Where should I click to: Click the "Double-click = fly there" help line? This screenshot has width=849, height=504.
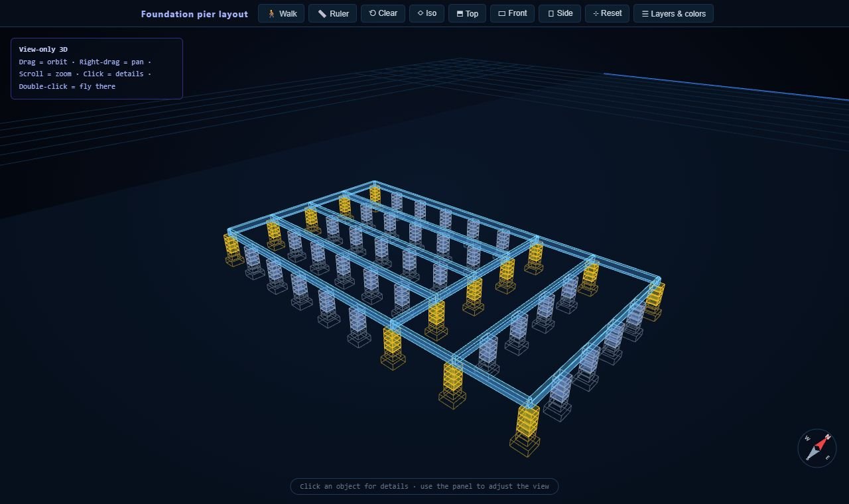(67, 86)
